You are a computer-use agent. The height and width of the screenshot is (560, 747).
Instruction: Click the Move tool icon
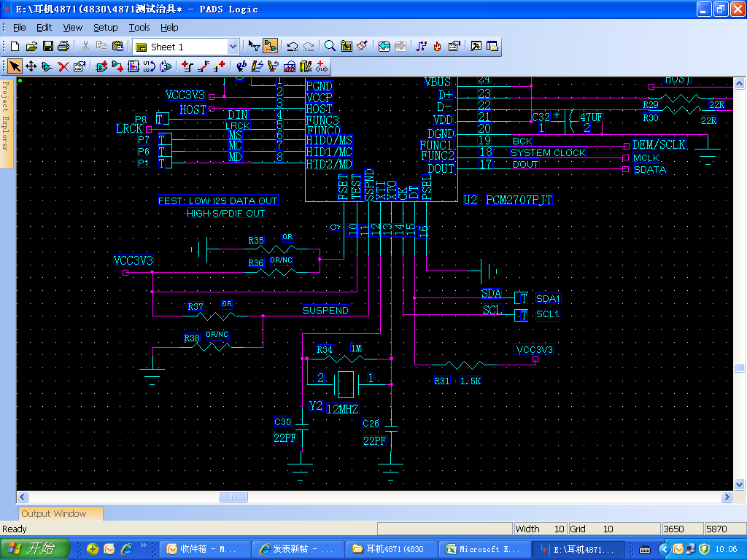pos(31,66)
